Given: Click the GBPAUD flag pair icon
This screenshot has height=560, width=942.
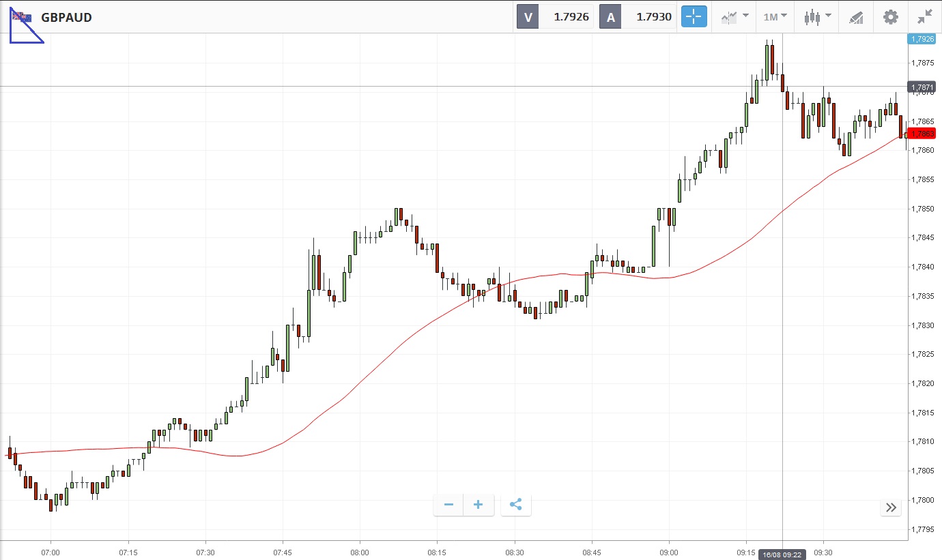Looking at the screenshot, I should click(22, 17).
